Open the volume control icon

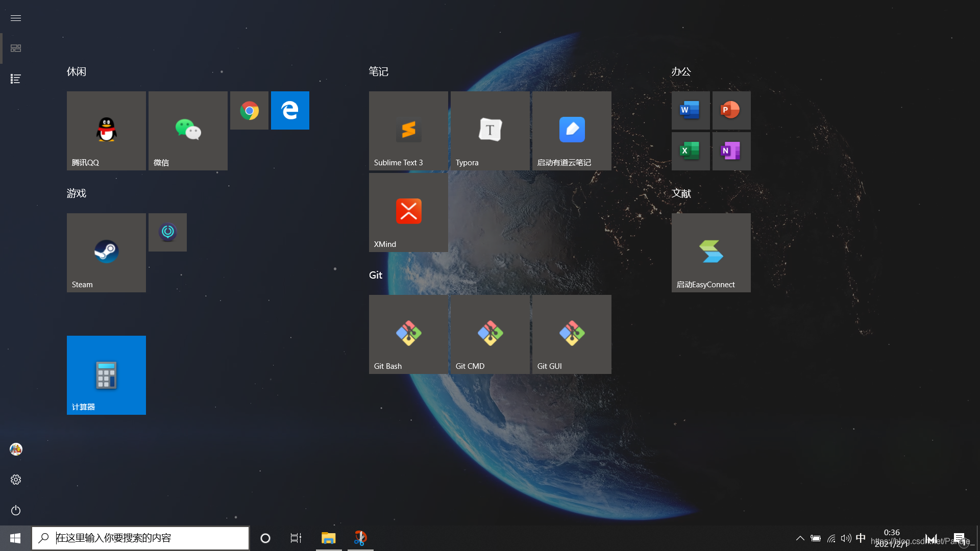pos(846,538)
